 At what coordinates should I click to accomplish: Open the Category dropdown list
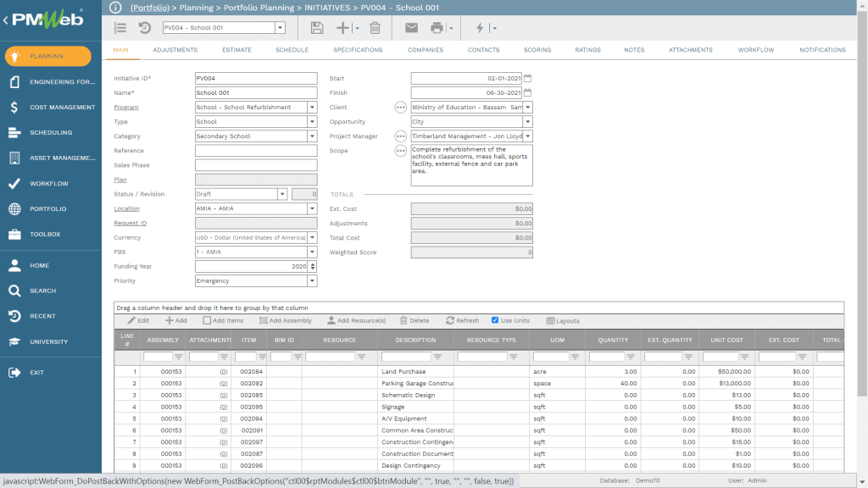click(312, 136)
